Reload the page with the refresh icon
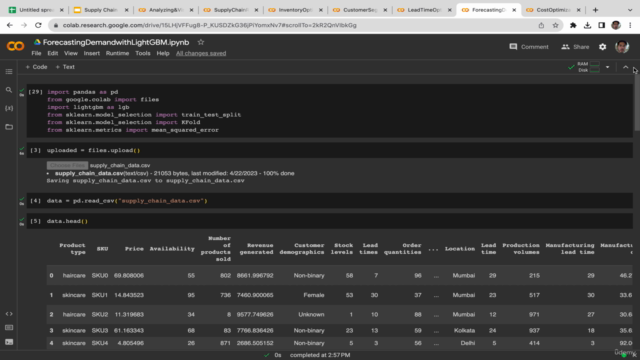Image resolution: width=640 pixels, height=360 pixels. tap(38, 25)
